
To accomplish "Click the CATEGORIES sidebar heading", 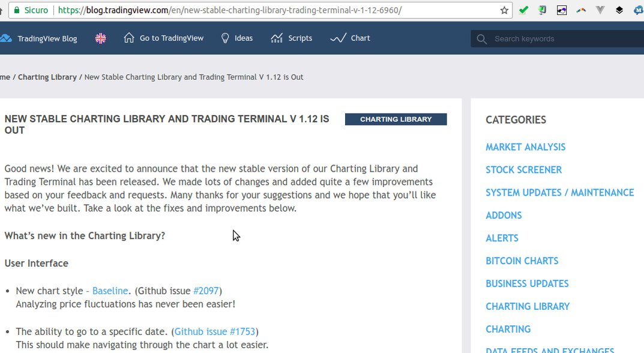I will coord(516,120).
